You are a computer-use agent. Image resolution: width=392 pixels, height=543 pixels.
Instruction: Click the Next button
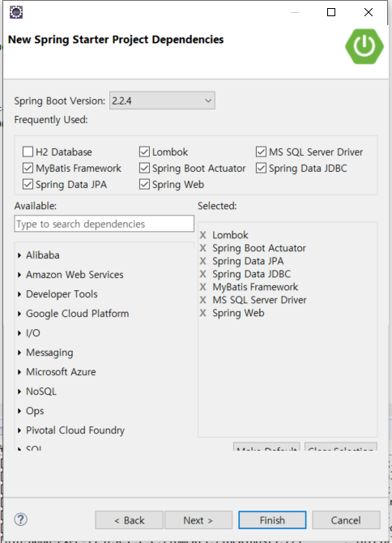[198, 519]
